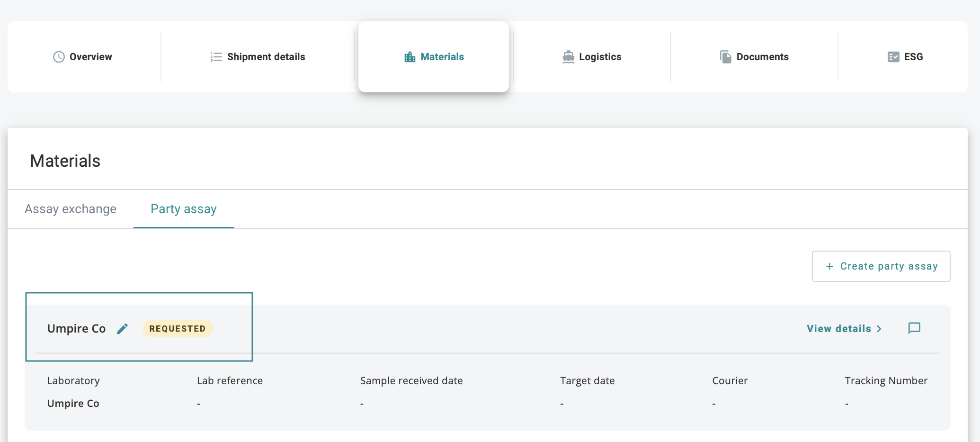Click the file icon for Documents
This screenshot has width=980, height=442.
(725, 57)
